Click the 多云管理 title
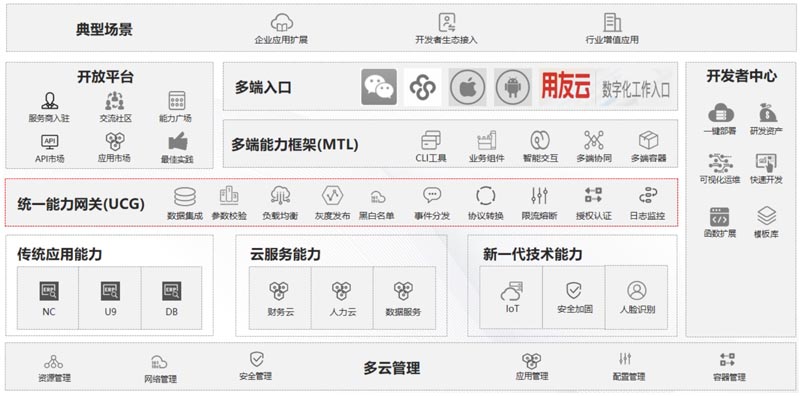Image resolution: width=800 pixels, height=396 pixels. click(x=392, y=368)
